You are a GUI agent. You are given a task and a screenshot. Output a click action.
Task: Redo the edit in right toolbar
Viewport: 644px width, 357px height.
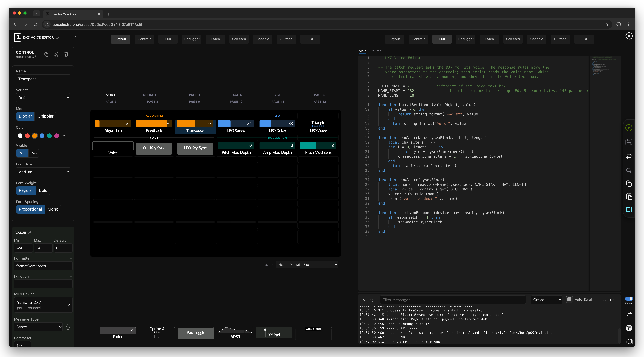629,171
